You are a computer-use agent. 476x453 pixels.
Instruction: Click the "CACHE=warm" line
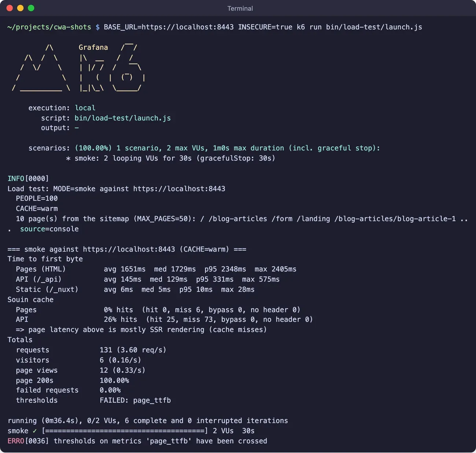37,209
